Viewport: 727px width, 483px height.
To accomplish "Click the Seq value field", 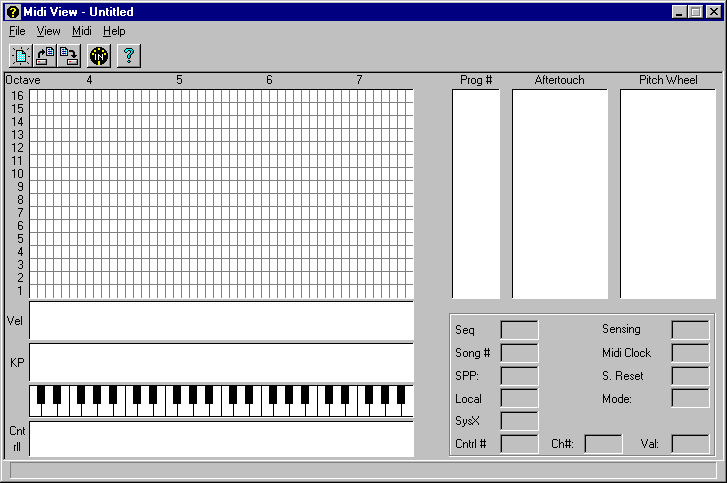I will [519, 330].
